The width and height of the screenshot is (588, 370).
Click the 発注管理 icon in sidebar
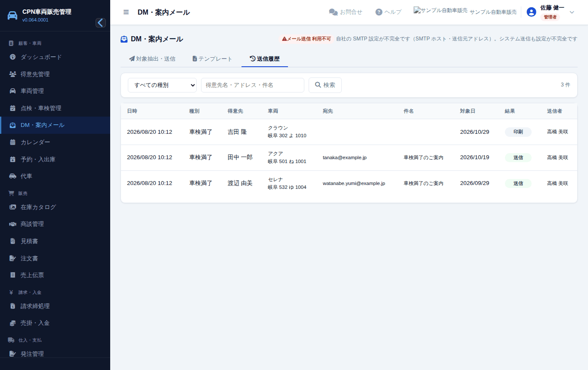click(12, 354)
